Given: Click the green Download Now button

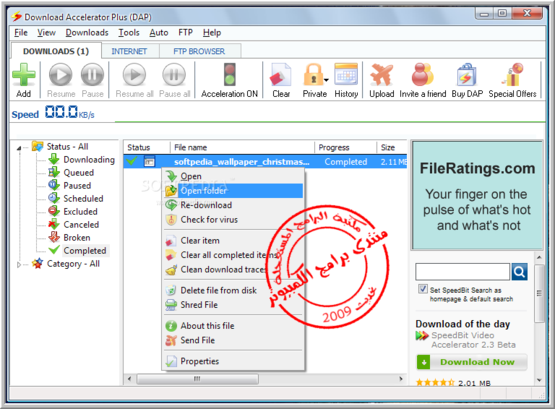Looking at the screenshot, I should pyautogui.click(x=472, y=362).
